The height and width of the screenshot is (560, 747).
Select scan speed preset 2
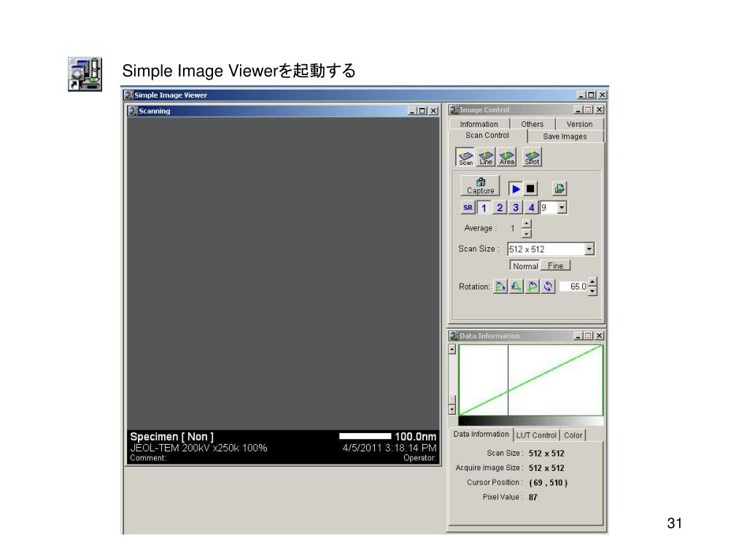point(499,208)
